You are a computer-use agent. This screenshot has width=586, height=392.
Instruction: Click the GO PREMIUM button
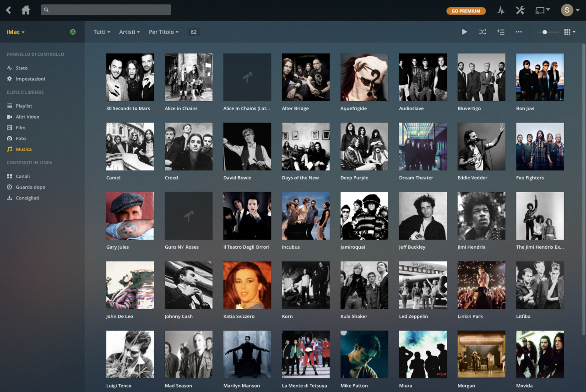[x=466, y=11]
